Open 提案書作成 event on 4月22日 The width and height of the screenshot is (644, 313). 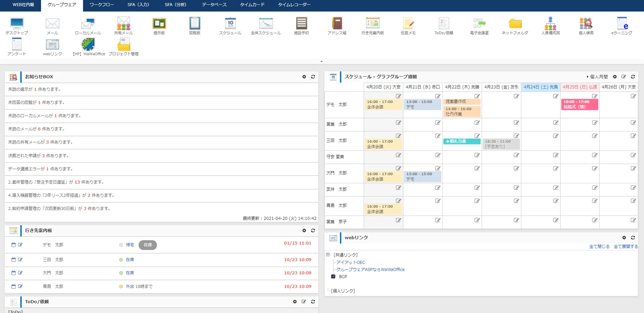pyautogui.click(x=462, y=102)
